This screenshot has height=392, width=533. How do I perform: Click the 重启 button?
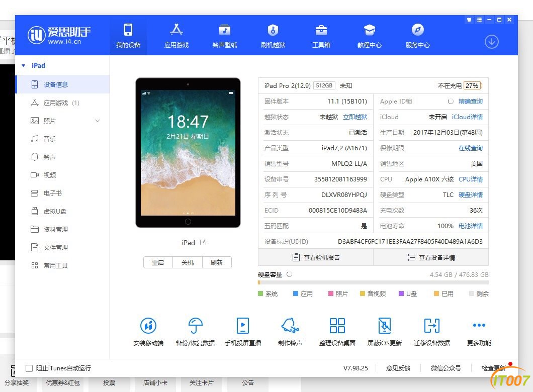pyautogui.click(x=158, y=262)
